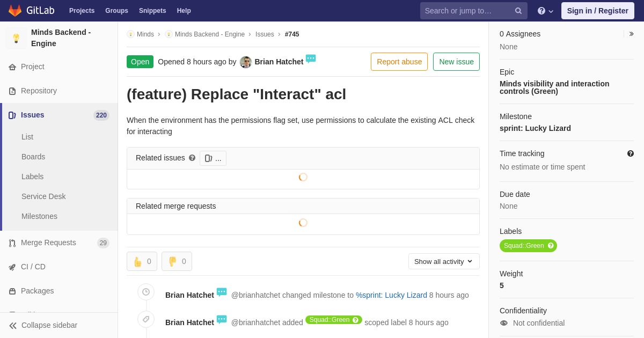Open Merge Requests in the sidebar

[x=48, y=243]
